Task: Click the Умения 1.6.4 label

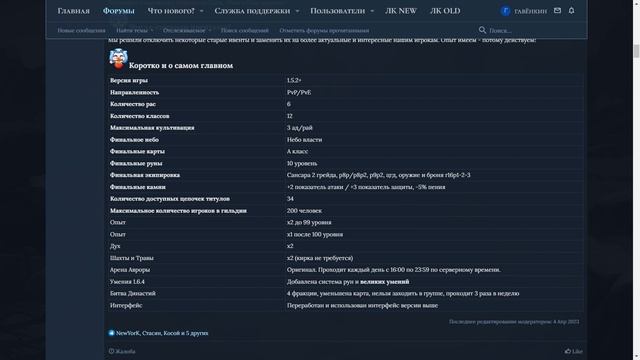Action: [127, 282]
